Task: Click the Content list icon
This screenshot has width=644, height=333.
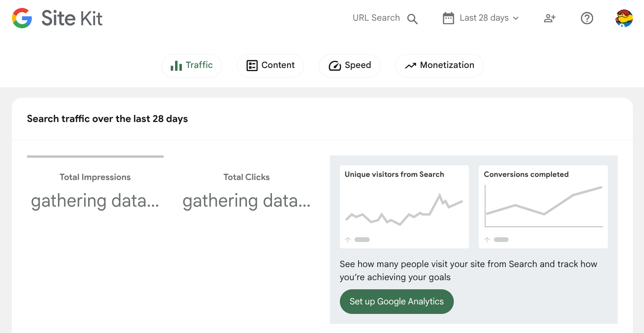Action: [252, 66]
